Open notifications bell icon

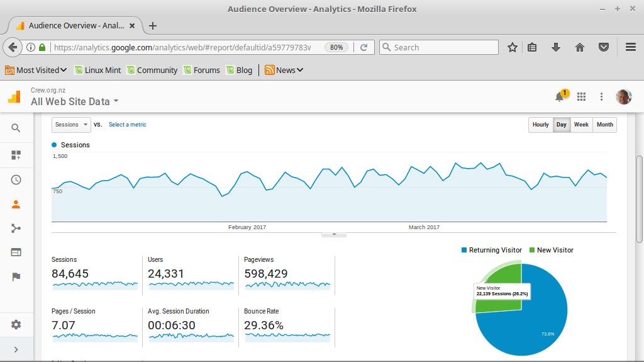(x=559, y=97)
